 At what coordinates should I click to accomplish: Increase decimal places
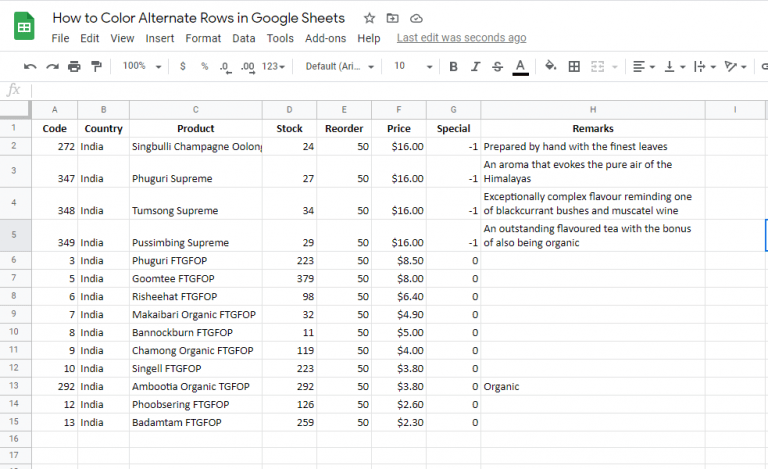click(x=248, y=67)
